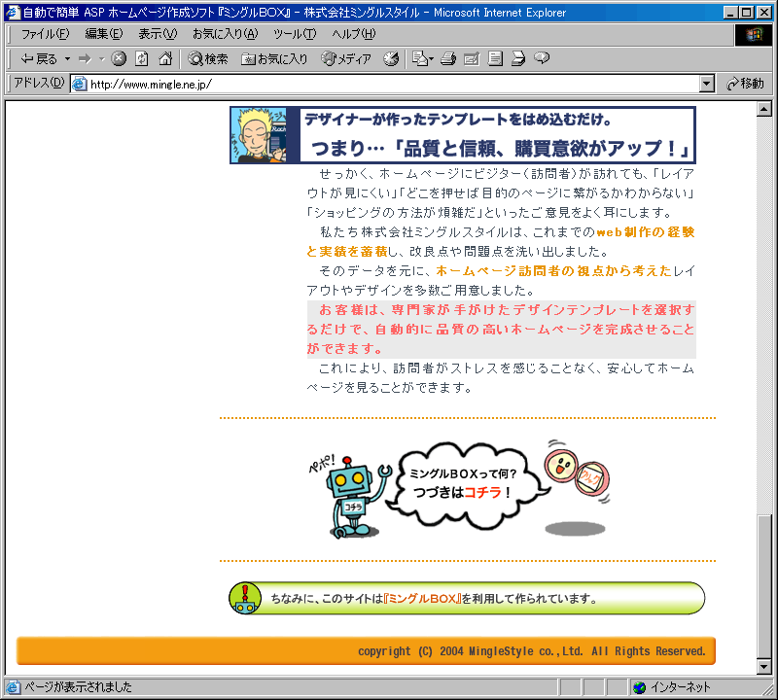Click the Edit page icon in toolbar
This screenshot has width=778, height=700.
coord(472,59)
